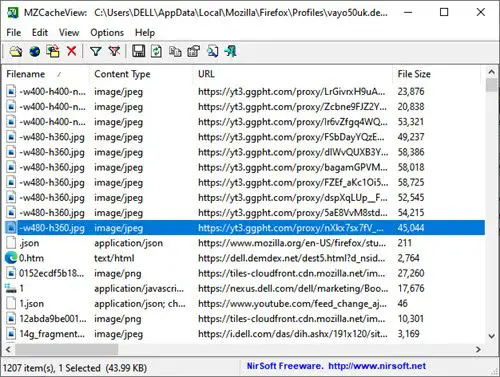Select the 0152ecdf5b18... filename
The height and width of the screenshot is (377, 500).
click(51, 273)
